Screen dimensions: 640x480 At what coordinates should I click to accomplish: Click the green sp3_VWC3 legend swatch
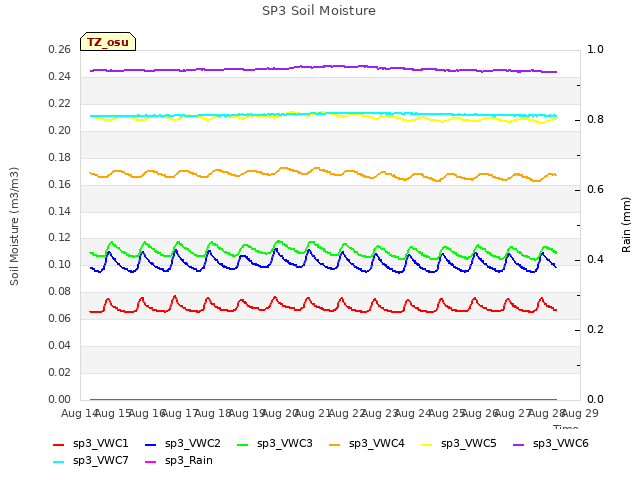[242, 444]
